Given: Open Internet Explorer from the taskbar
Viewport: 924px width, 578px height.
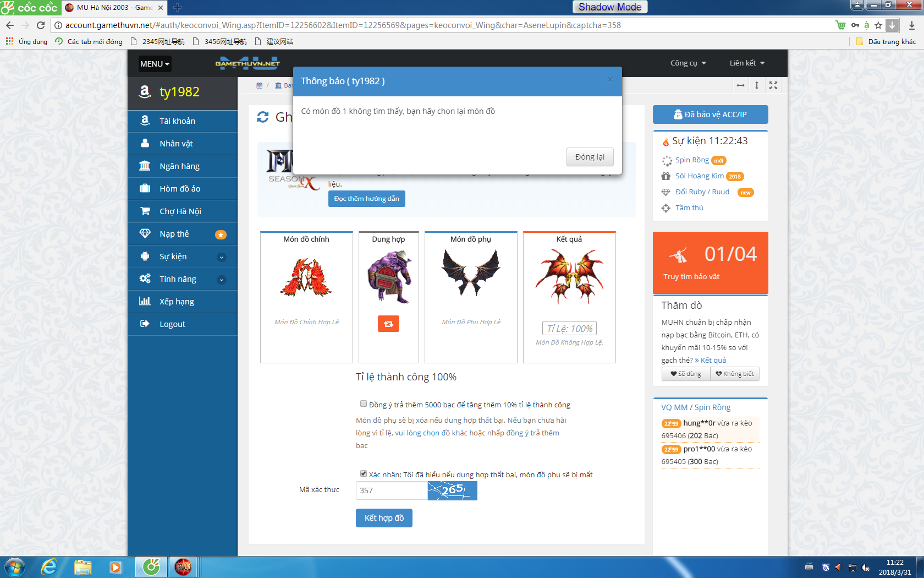Looking at the screenshot, I should [x=49, y=567].
